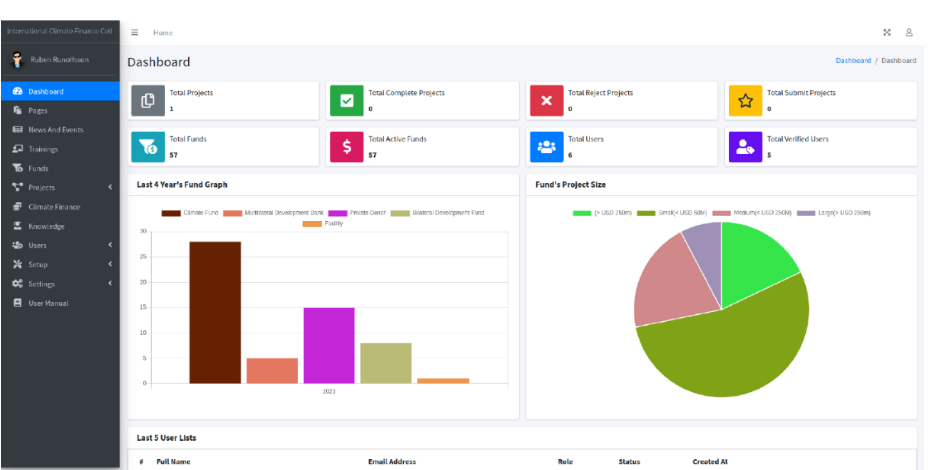Image resolution: width=934 pixels, height=470 pixels.
Task: Toggle Large(> USD 250m) pie legend swatch
Action: [x=807, y=213]
